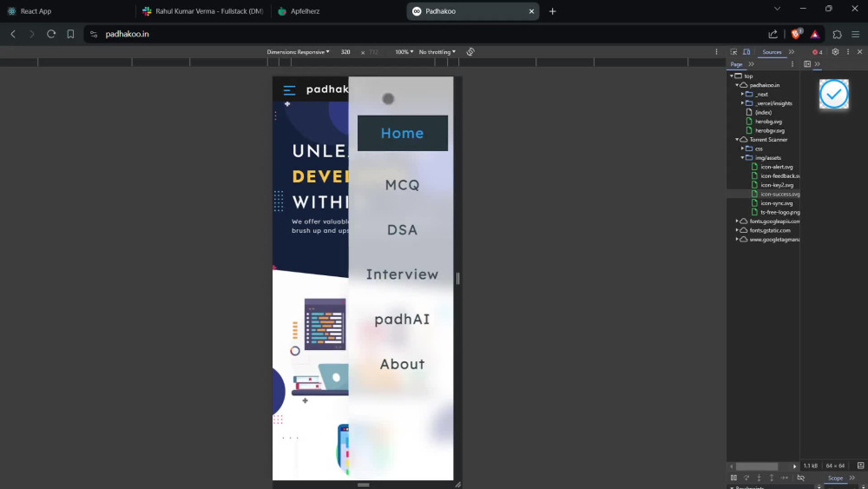Select the Scope tab in debugger

click(x=835, y=478)
